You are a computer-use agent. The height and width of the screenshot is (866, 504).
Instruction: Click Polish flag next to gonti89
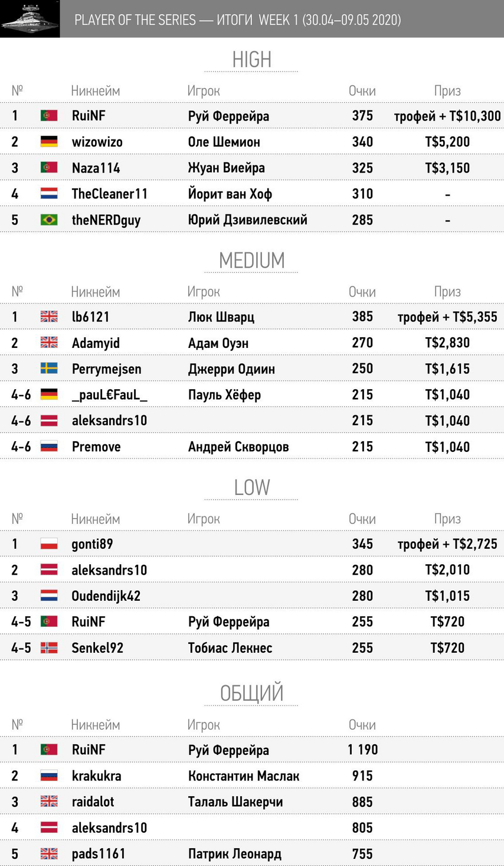tap(49, 544)
